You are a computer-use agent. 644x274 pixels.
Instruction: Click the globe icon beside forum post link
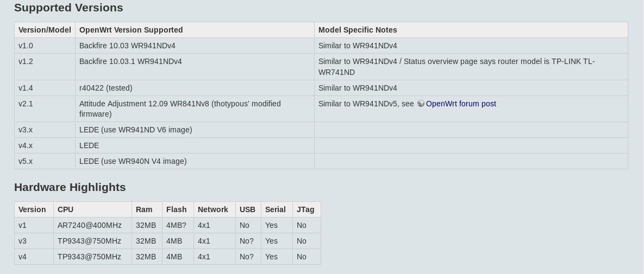coord(421,104)
